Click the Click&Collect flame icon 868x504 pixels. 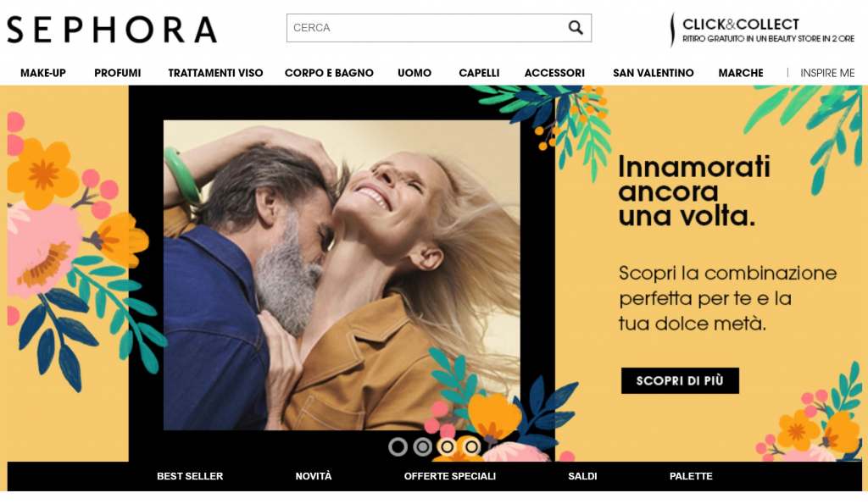(672, 30)
